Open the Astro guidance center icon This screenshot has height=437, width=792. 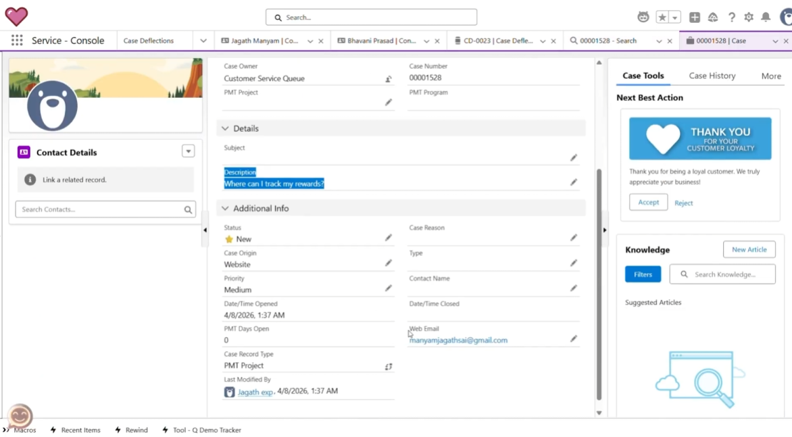click(643, 17)
